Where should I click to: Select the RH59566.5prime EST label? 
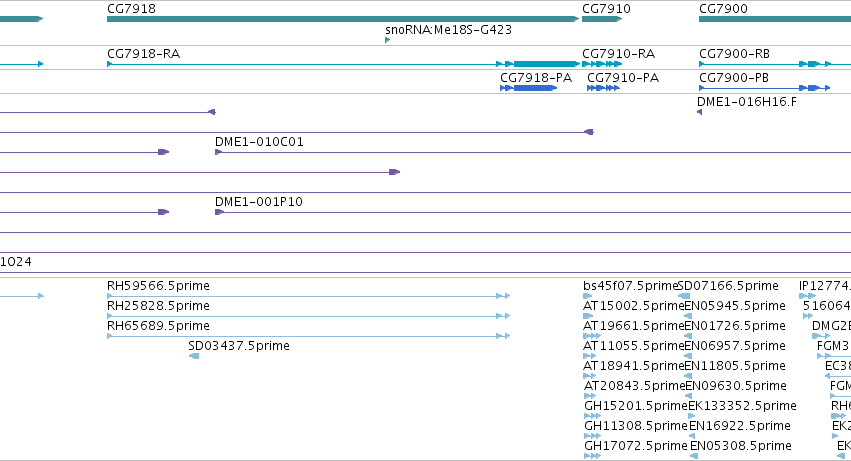[158, 286]
